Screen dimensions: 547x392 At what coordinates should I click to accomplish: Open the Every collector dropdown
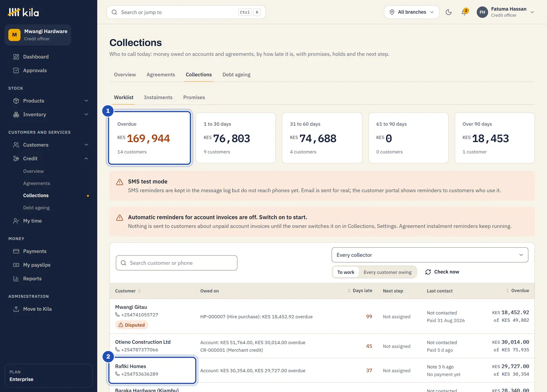pos(430,255)
